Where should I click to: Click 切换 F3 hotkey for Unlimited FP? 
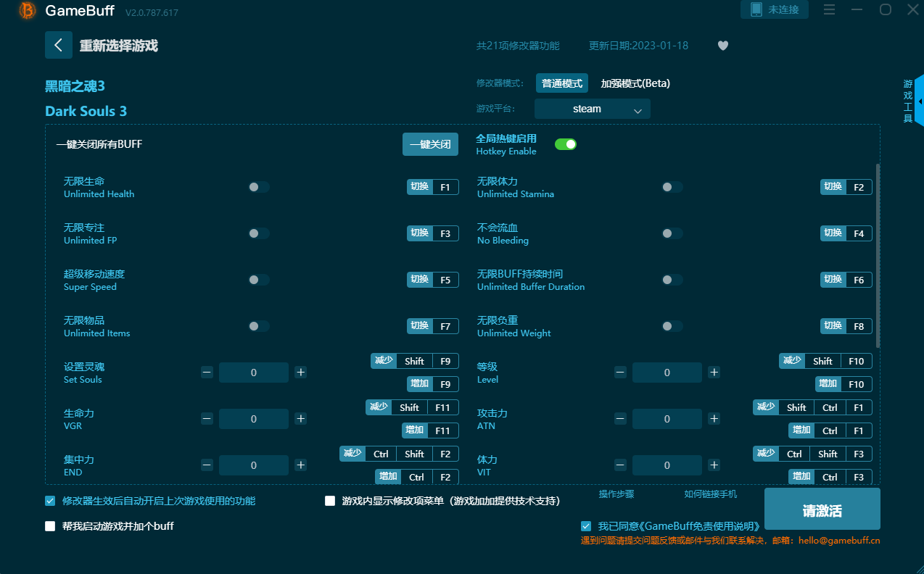click(x=433, y=233)
